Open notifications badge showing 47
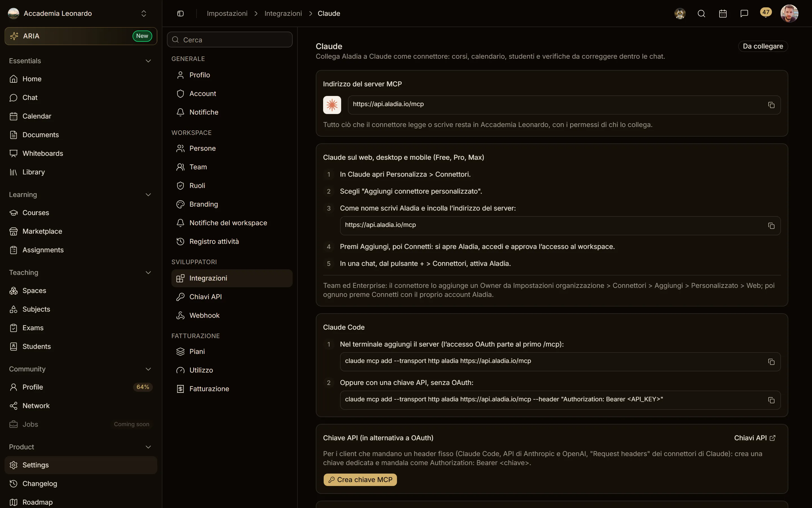Image resolution: width=812 pixels, height=508 pixels. 766,13
